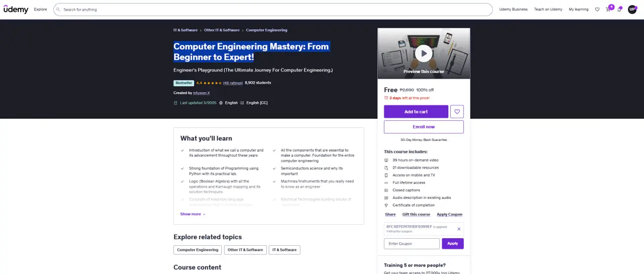Open instructor Infusion X link
644x274 pixels.
[x=201, y=93]
